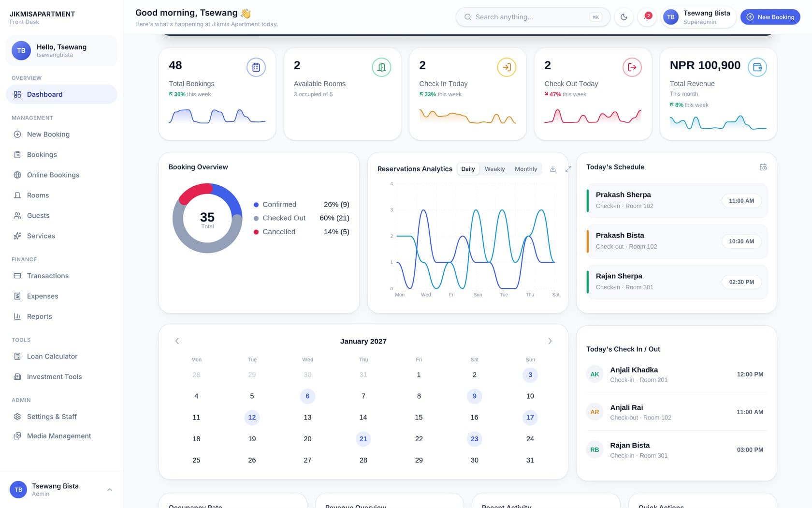Screen dimensions: 812x508
Task: Click the 10:30 AM time badge
Action: pyautogui.click(x=741, y=241)
